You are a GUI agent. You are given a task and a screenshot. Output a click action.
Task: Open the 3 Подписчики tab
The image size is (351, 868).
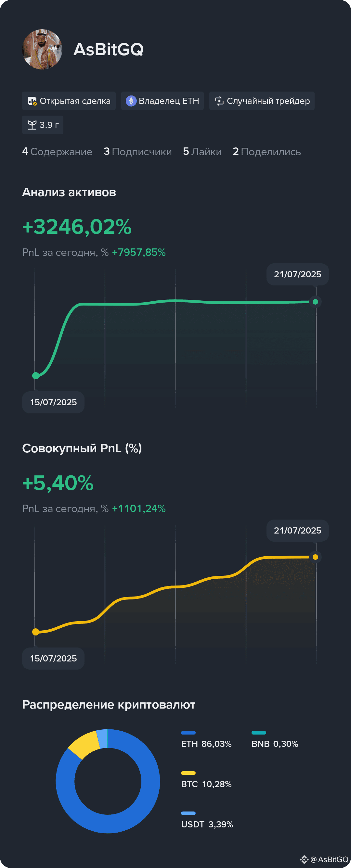click(137, 152)
